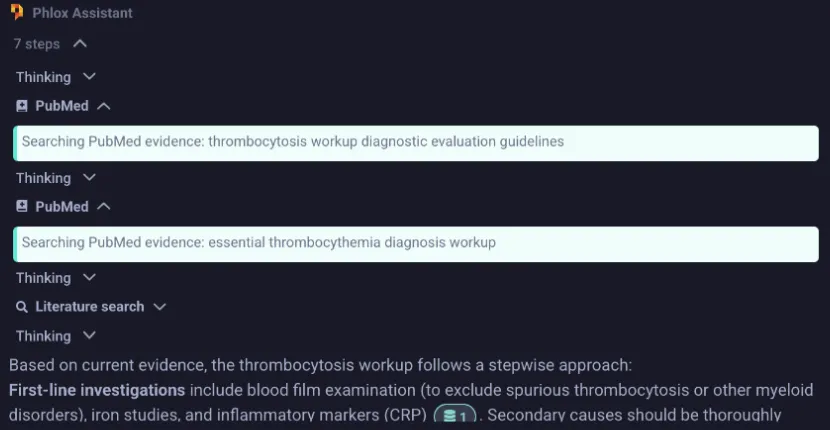Screen dimensions: 830x430
Task: Select the essential thrombocythemia search box
Action: [416, 244]
